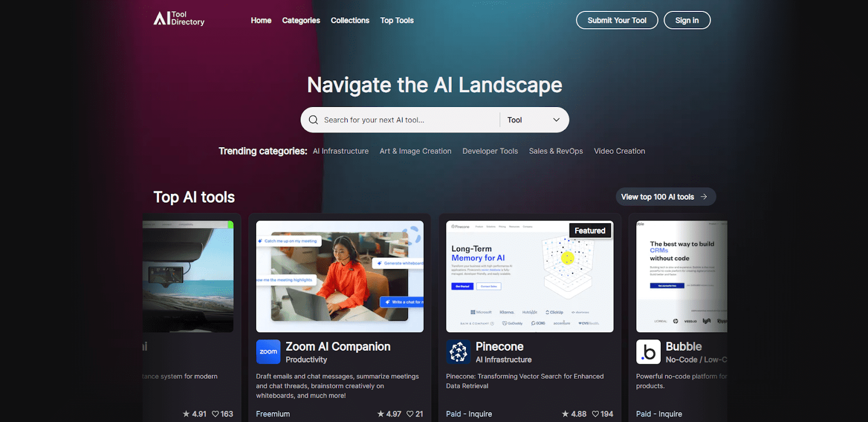Click the Zoom AI Companion star rating
Screen dimensions: 868x422
[x=390, y=414]
